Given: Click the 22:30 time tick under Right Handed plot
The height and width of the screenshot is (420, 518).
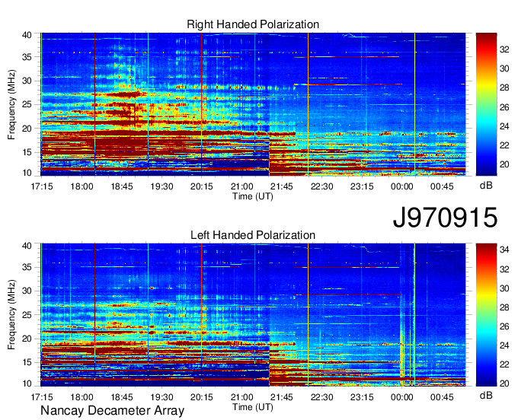Looking at the screenshot, I should (321, 186).
